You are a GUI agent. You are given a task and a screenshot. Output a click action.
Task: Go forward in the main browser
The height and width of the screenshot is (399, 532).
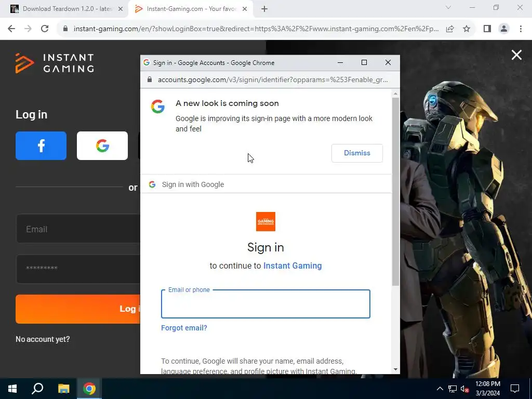pyautogui.click(x=28, y=29)
